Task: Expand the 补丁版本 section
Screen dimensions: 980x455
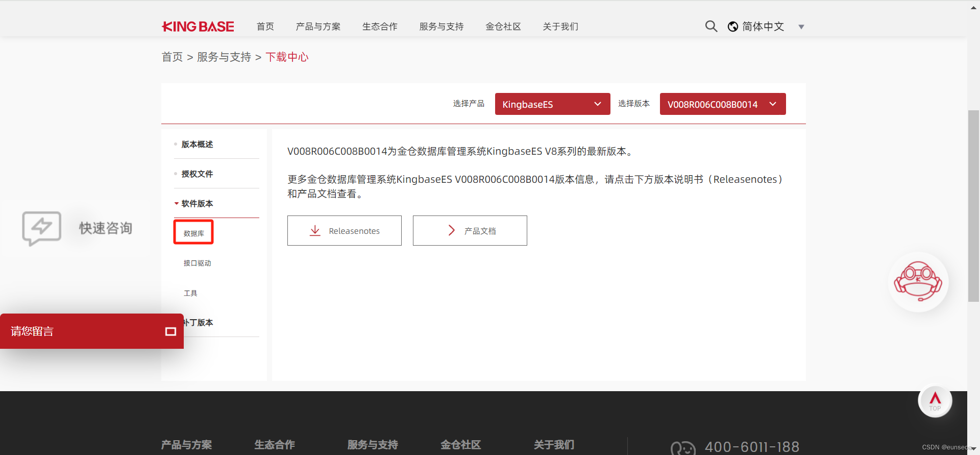Action: (199, 323)
